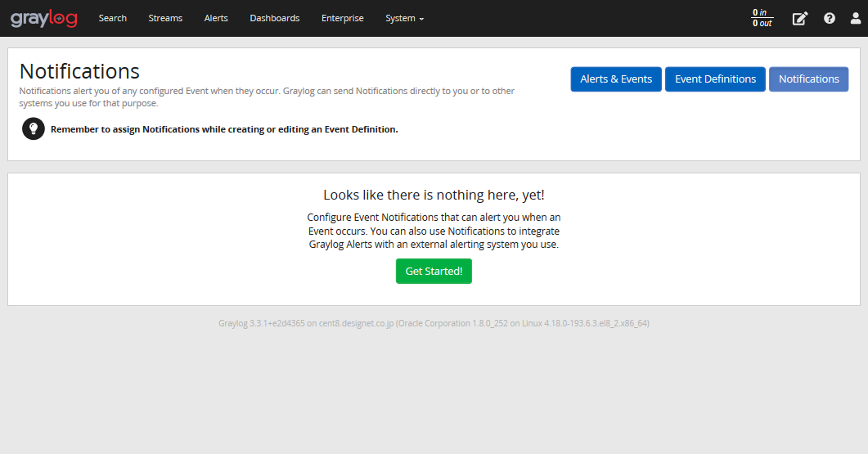Open the Enterprise menu item

(x=342, y=18)
